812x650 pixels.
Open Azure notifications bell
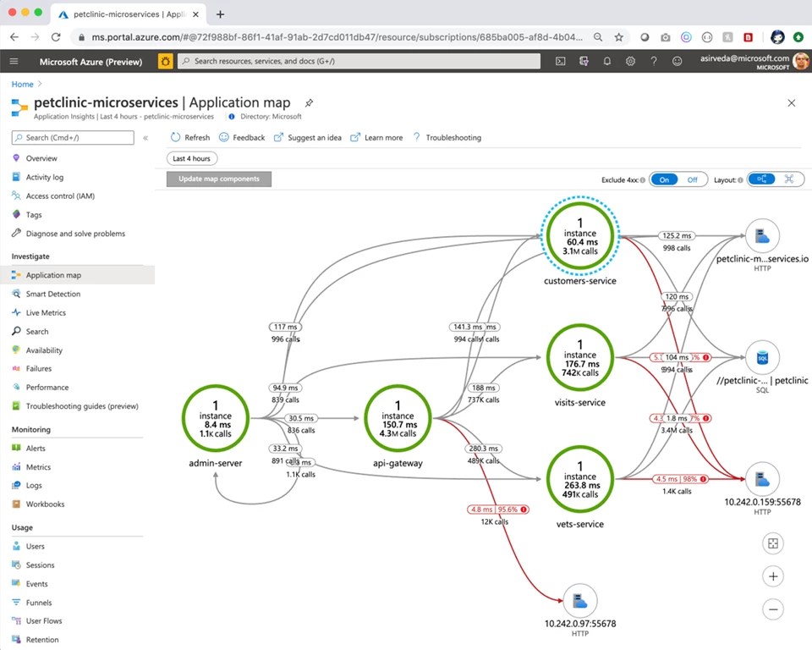(x=607, y=61)
